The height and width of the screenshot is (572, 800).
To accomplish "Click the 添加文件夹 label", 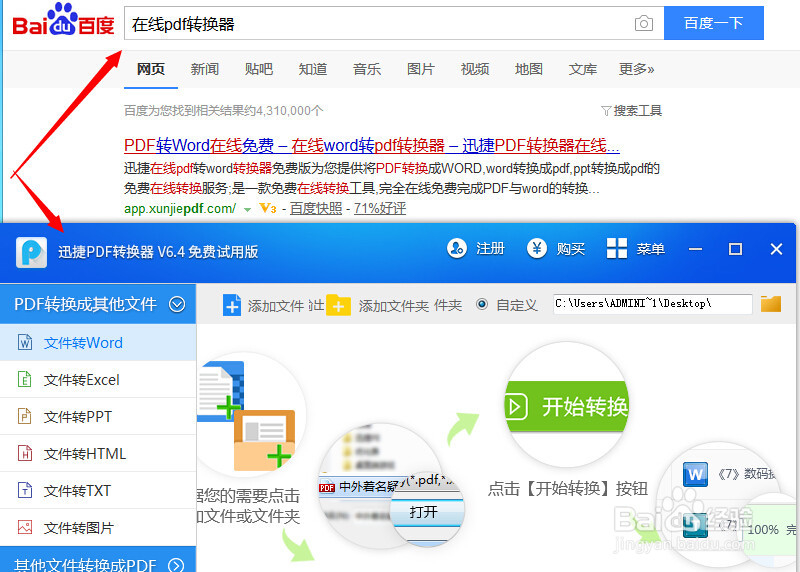I will 393,306.
